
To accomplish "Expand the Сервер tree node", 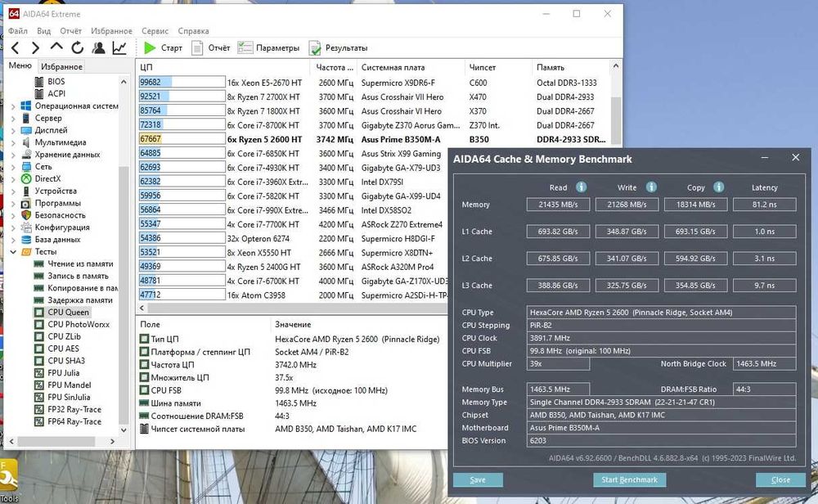I will [13, 118].
